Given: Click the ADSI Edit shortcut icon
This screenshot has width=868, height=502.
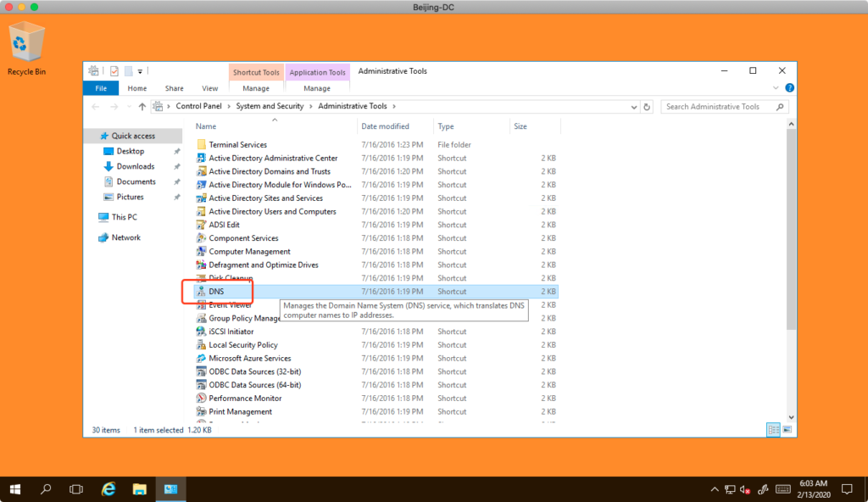Looking at the screenshot, I should (x=202, y=225).
